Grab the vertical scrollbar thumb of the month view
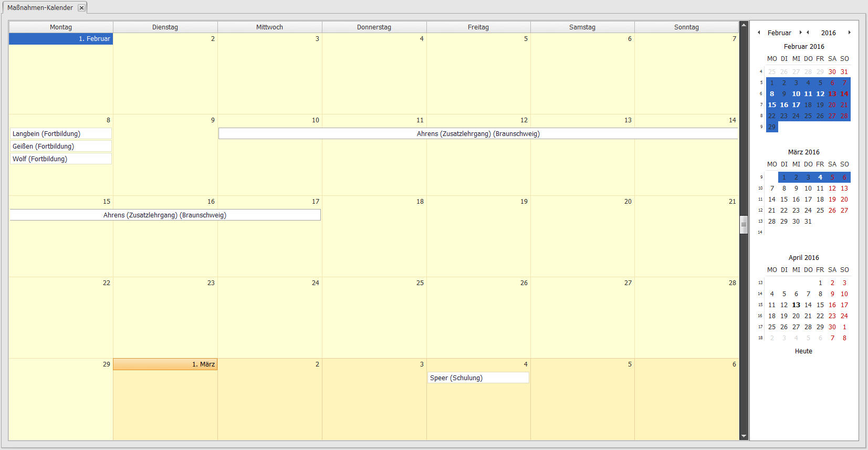The image size is (868, 450). 744,225
